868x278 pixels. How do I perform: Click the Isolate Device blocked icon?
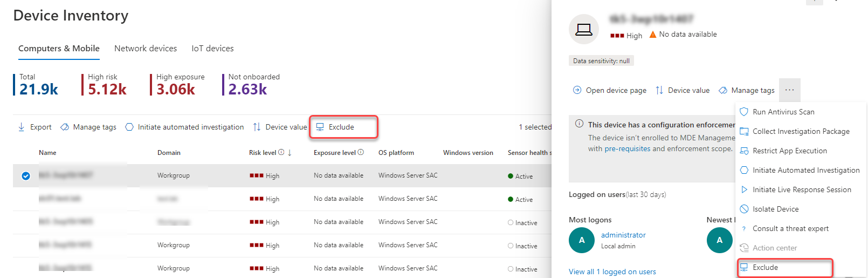pos(744,209)
